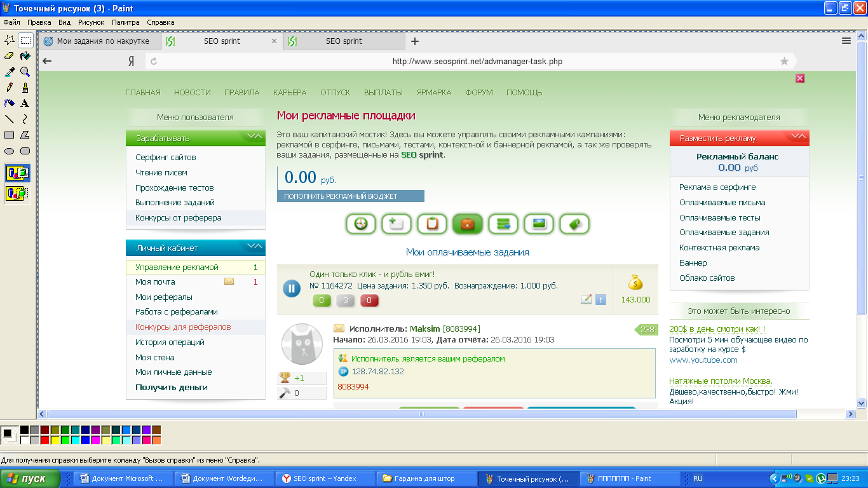Select the Pick Color eyedropper tool

[x=10, y=72]
